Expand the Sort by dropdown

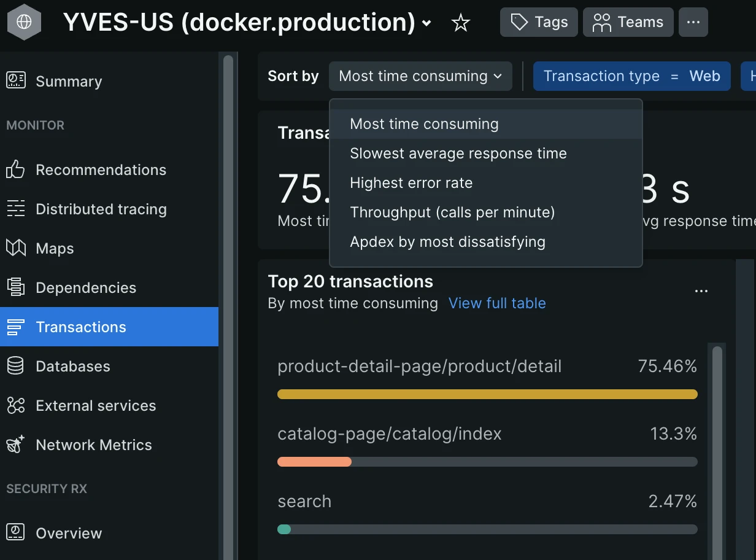click(x=420, y=76)
